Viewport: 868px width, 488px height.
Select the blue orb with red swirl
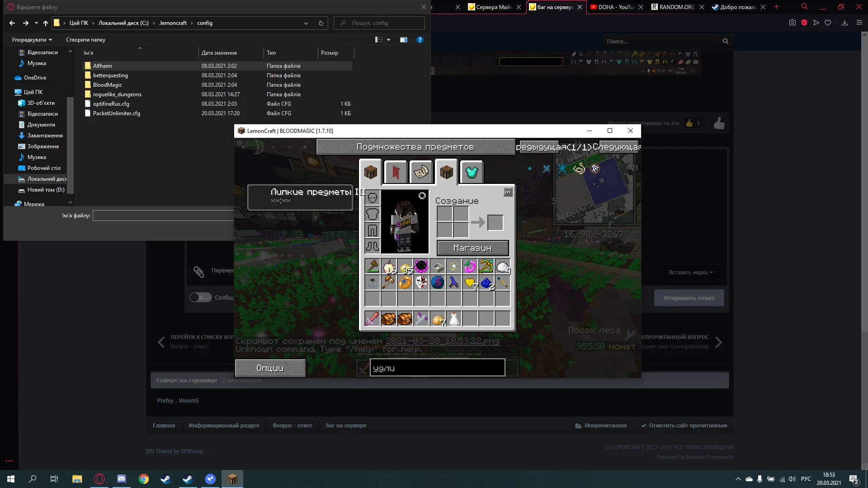point(437,282)
